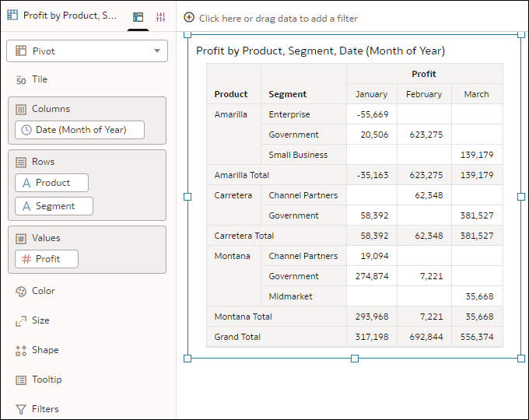Screen dimensions: 529x420
Task: Click the Filters funnel icon
Action: [21, 409]
